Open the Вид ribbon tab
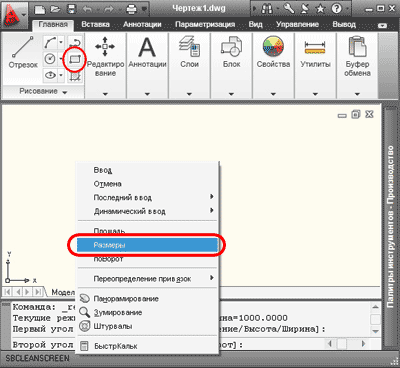400x368 pixels. pos(255,24)
